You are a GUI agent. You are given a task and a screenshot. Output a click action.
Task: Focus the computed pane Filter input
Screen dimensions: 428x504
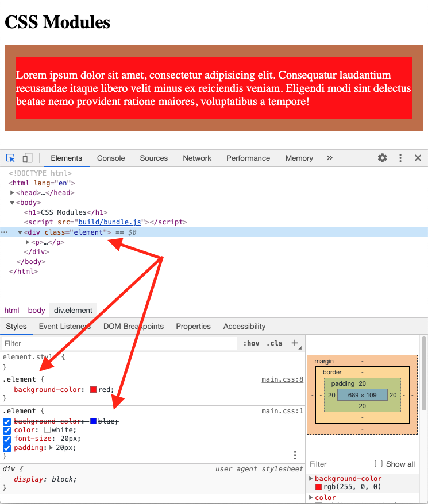(x=340, y=464)
